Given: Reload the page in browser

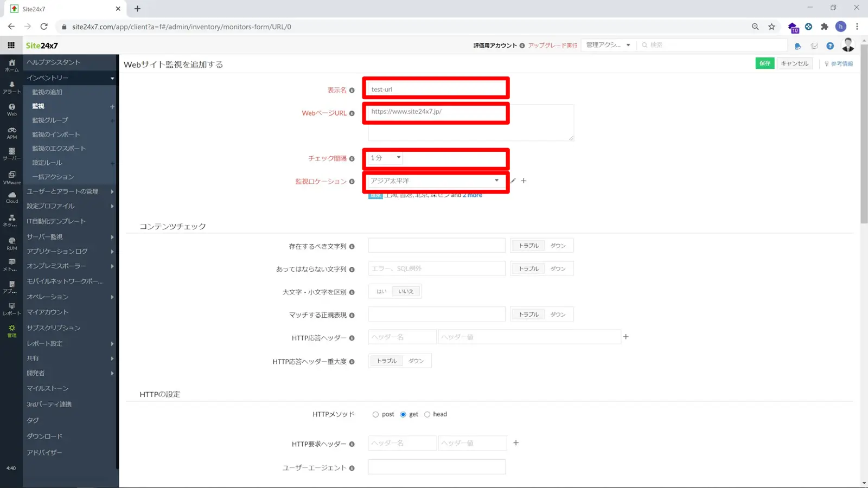Looking at the screenshot, I should point(44,27).
